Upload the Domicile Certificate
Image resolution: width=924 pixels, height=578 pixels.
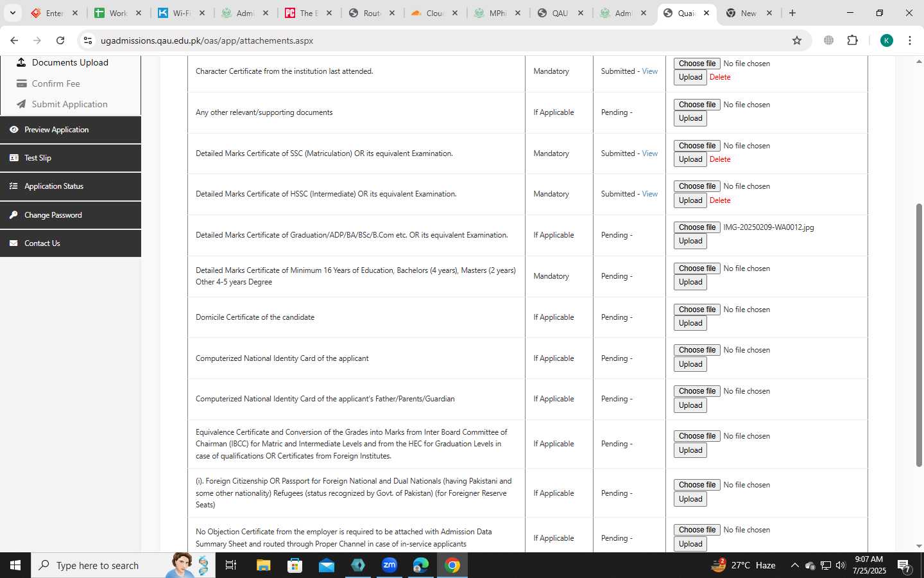(x=690, y=323)
